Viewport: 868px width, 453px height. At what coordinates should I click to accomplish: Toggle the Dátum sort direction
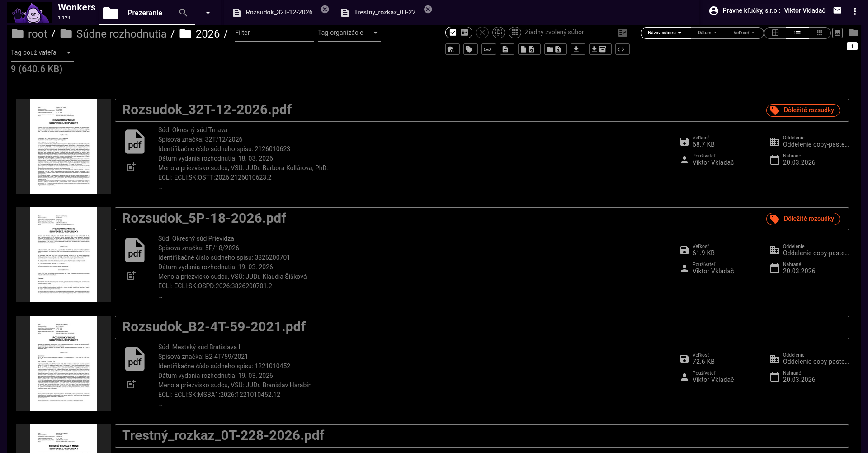coord(707,33)
